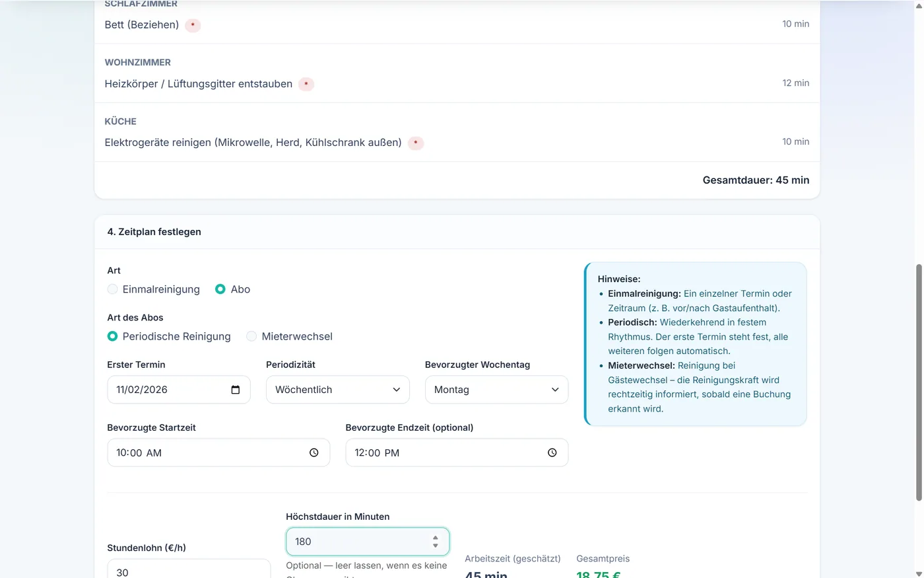Click the Bevorzugte Startzeit time field
The width and height of the screenshot is (924, 578).
point(218,452)
